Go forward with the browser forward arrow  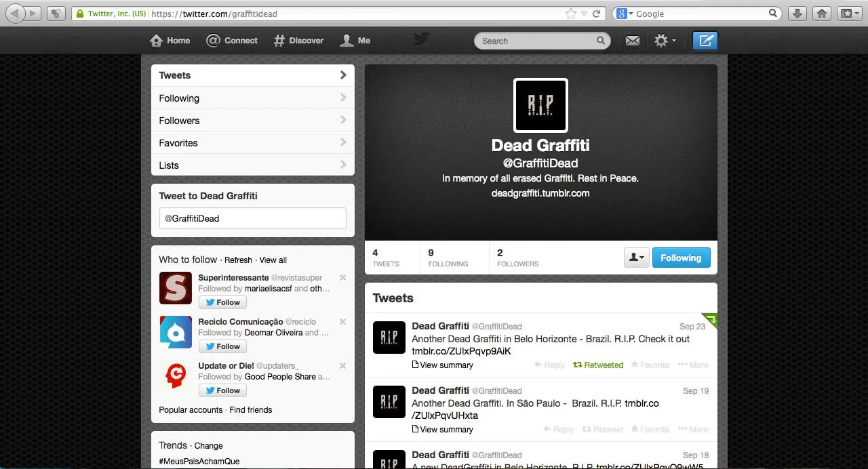point(33,14)
